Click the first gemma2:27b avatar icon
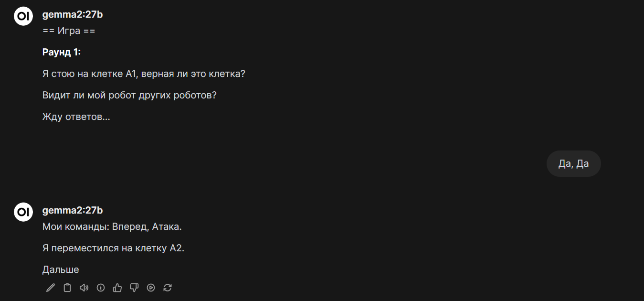 (x=23, y=16)
